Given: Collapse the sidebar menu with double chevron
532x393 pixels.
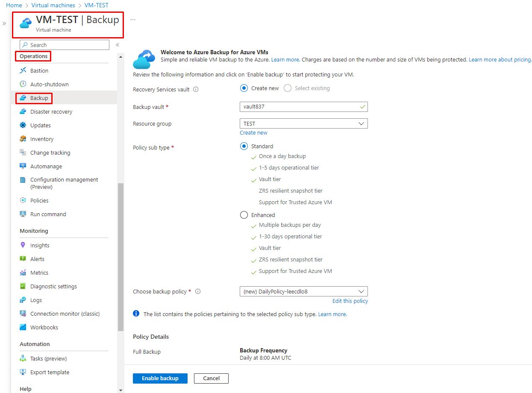Looking at the screenshot, I should coord(118,45).
